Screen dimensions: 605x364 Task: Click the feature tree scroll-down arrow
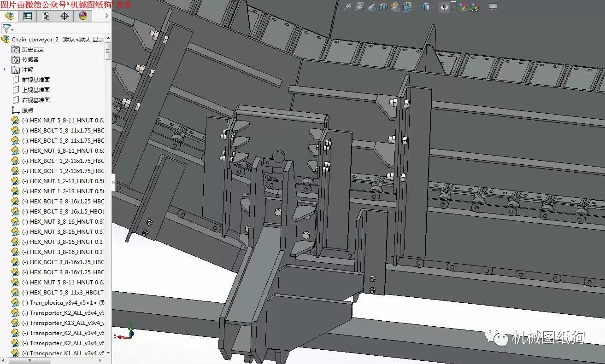[x=108, y=353]
